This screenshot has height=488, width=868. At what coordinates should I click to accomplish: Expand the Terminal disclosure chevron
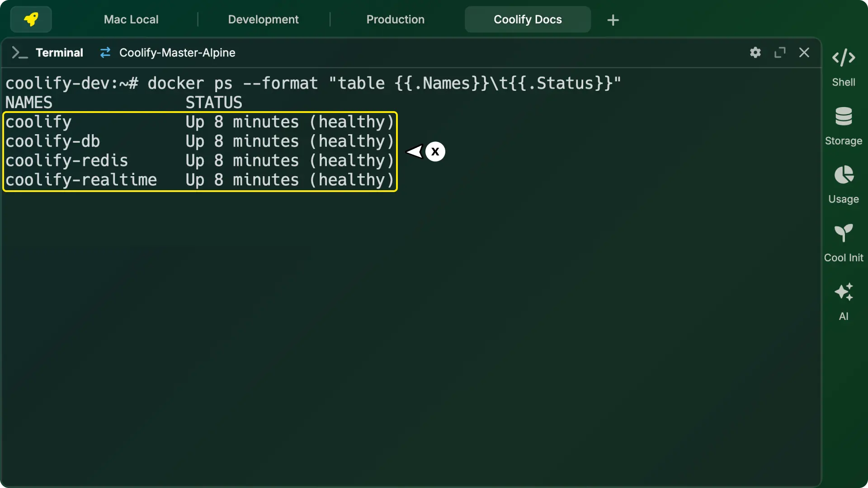pyautogui.click(x=19, y=52)
